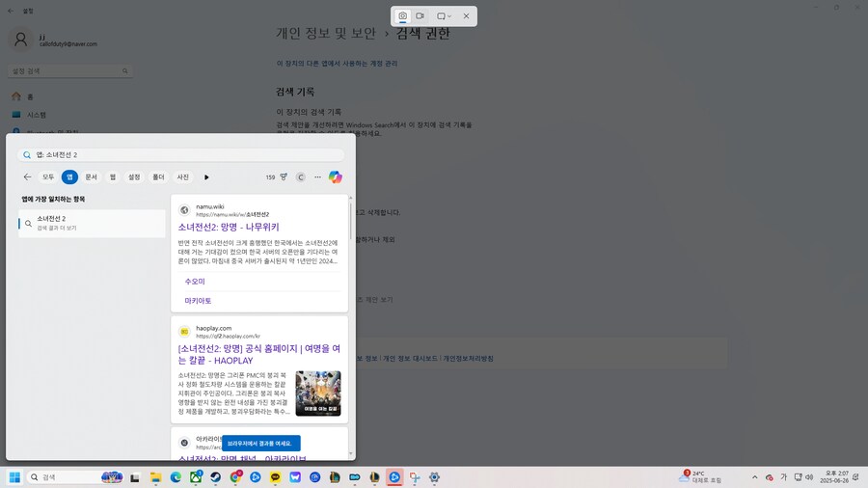Select the 문서 filter tab

92,177
